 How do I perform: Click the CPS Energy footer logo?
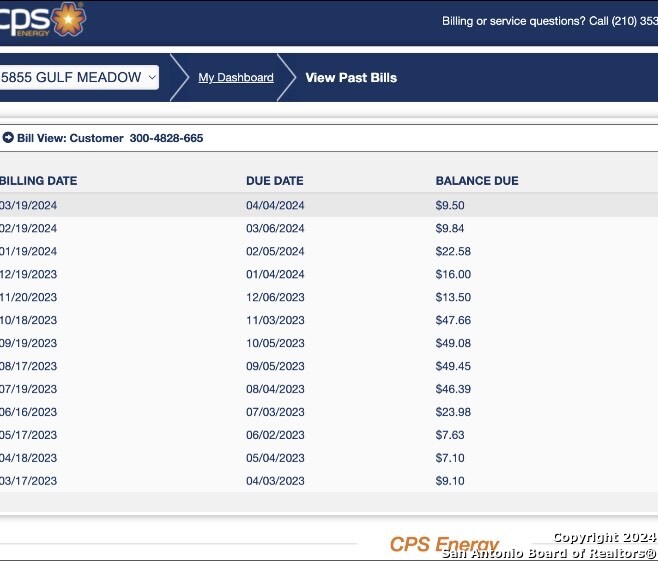(444, 544)
